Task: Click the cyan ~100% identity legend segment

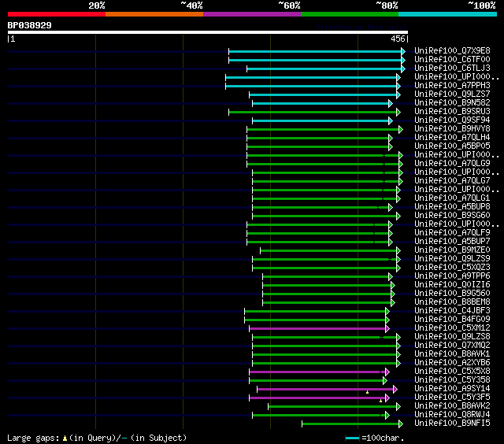Action: (x=447, y=14)
